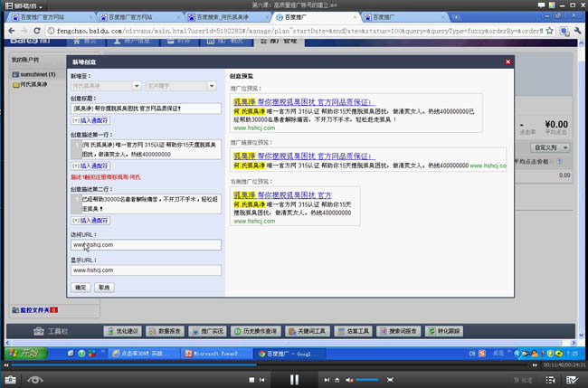Click the eye icon in player bar
The width and height of the screenshot is (588, 388).
tap(35, 380)
